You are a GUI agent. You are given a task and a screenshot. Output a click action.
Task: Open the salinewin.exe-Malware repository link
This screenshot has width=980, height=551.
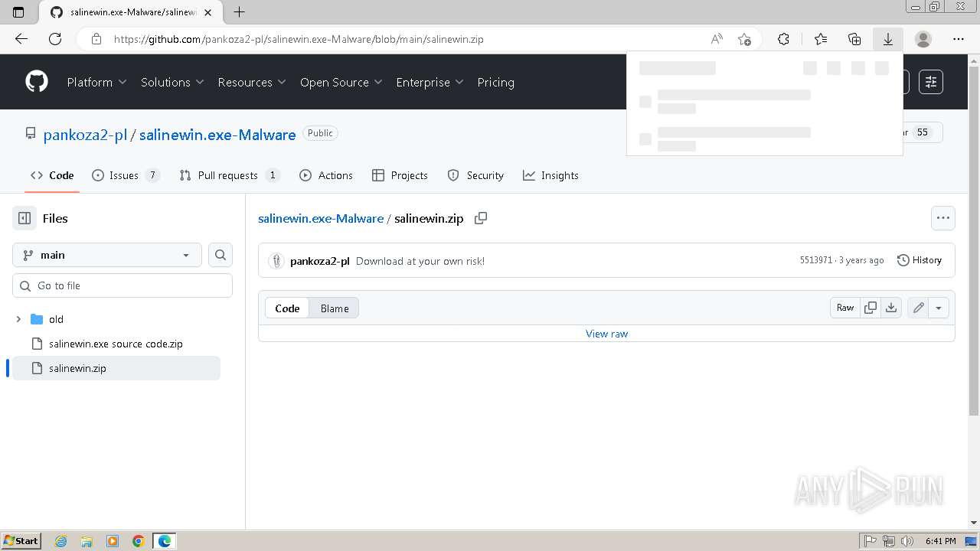pyautogui.click(x=217, y=135)
